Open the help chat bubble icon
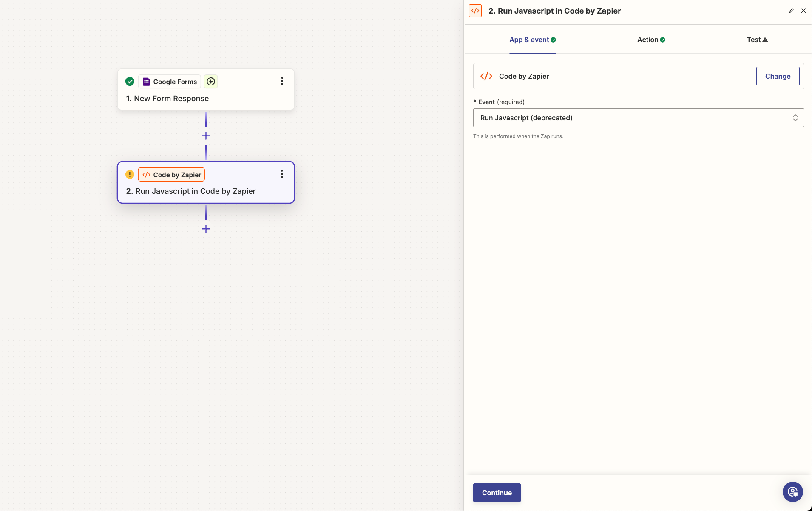812x511 pixels. [x=793, y=492]
